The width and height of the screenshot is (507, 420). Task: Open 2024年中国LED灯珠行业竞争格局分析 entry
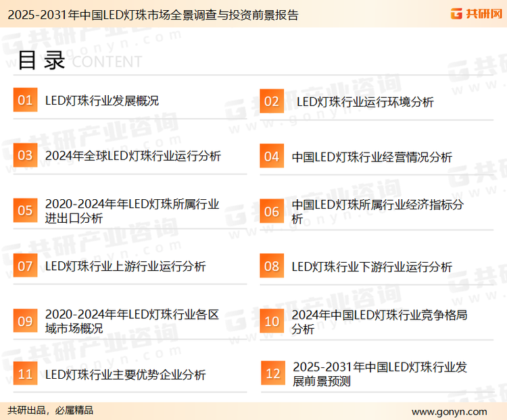(x=379, y=322)
